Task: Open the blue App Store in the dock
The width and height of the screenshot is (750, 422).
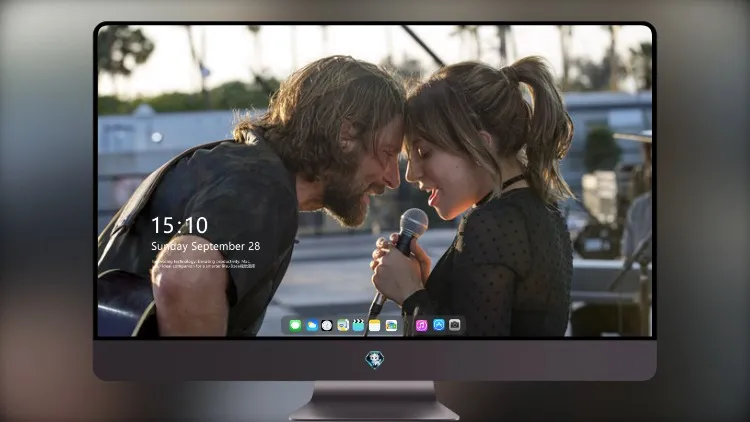Action: (439, 325)
